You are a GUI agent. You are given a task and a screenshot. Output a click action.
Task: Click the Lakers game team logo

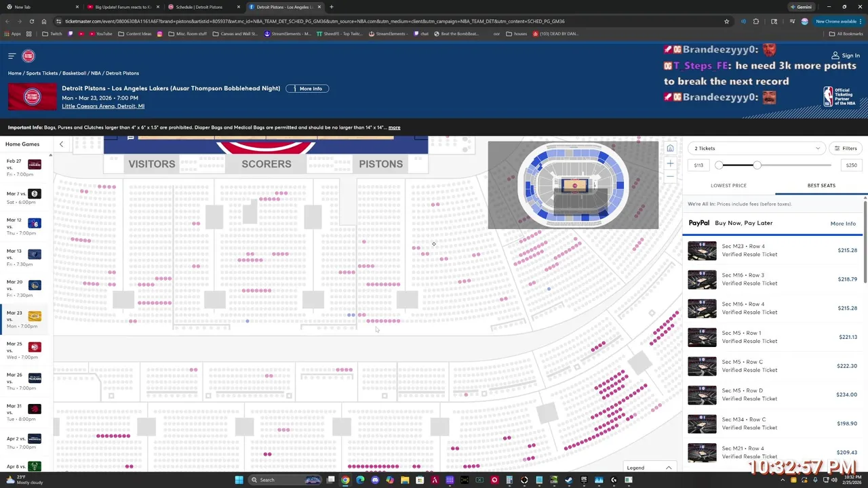pos(35,317)
